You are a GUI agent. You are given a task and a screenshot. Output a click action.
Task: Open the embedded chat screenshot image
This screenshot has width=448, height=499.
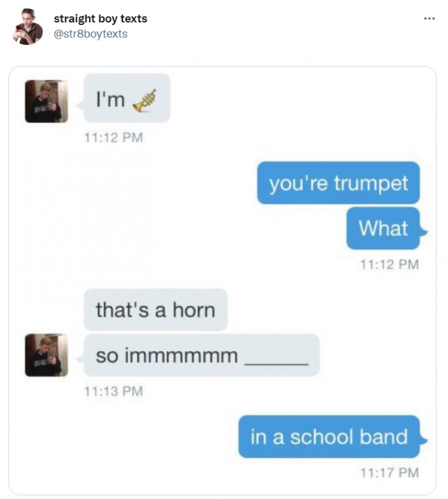click(x=222, y=281)
